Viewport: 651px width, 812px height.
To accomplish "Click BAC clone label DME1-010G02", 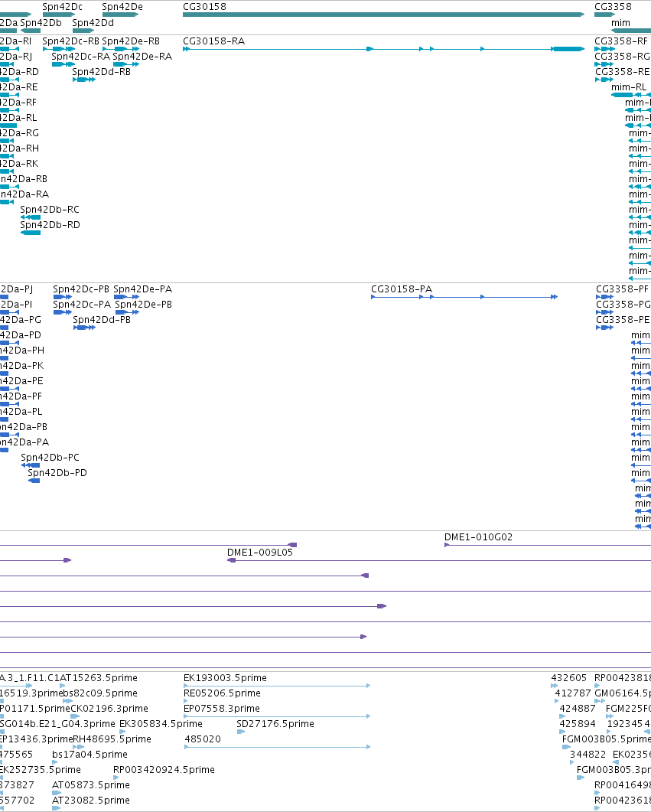I will click(479, 537).
